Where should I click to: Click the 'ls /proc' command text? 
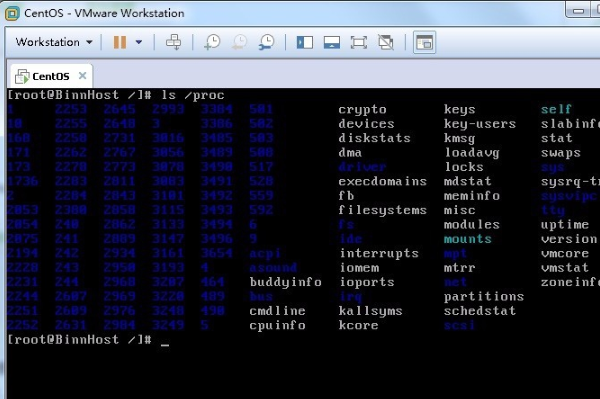click(x=193, y=95)
